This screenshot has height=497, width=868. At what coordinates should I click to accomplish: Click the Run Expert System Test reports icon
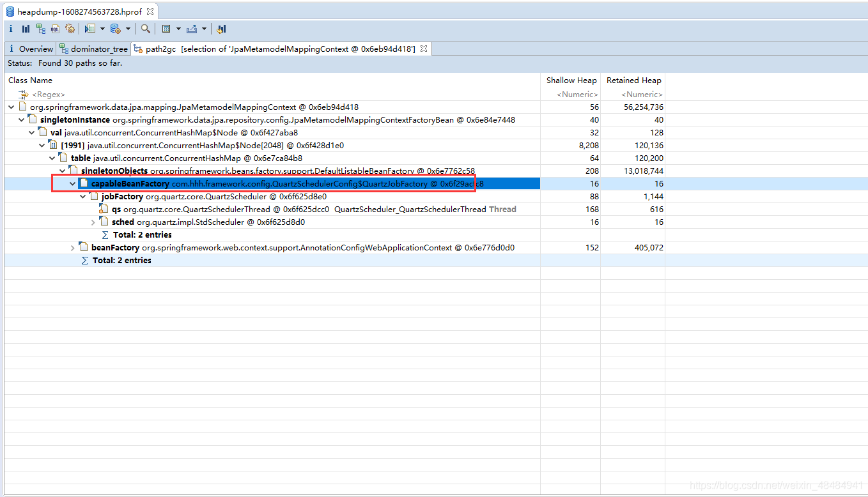pyautogui.click(x=89, y=29)
